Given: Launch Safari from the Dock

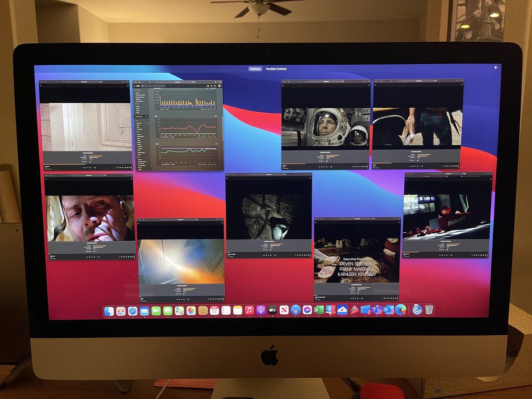Looking at the screenshot, I should click(133, 311).
